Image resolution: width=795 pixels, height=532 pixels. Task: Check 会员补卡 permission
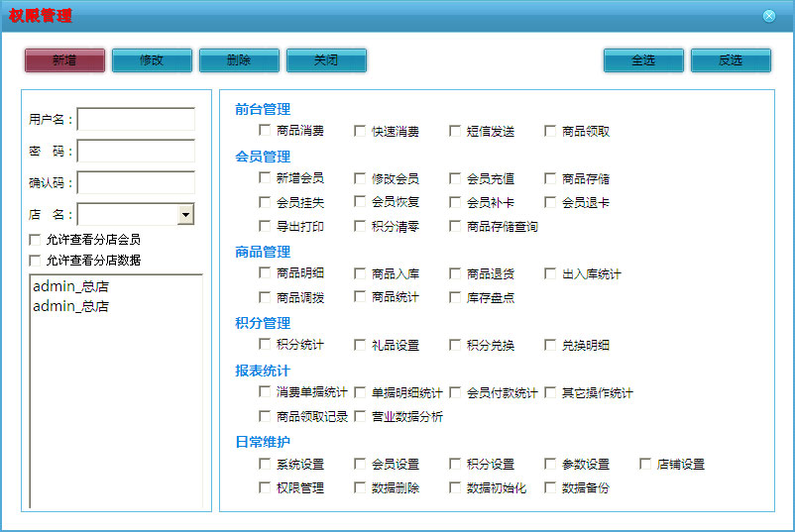point(455,202)
